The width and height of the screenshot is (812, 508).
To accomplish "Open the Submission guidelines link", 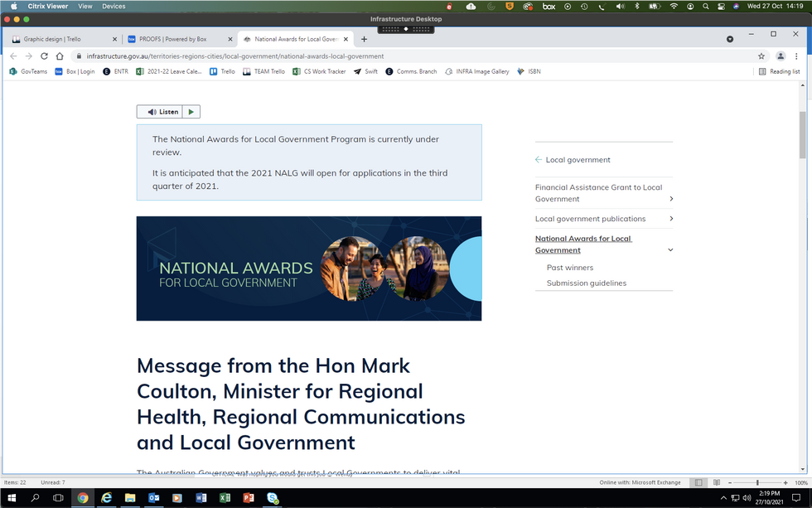I will pos(587,283).
